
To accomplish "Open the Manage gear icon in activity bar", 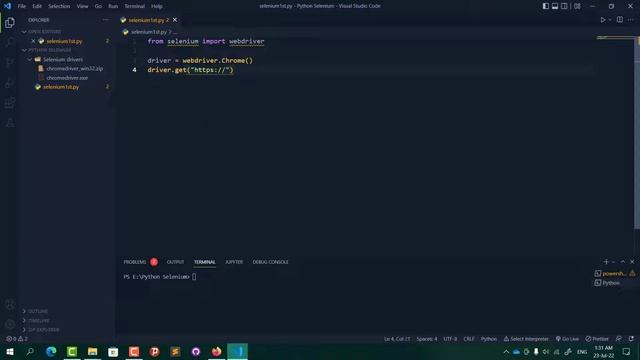I will point(9,324).
